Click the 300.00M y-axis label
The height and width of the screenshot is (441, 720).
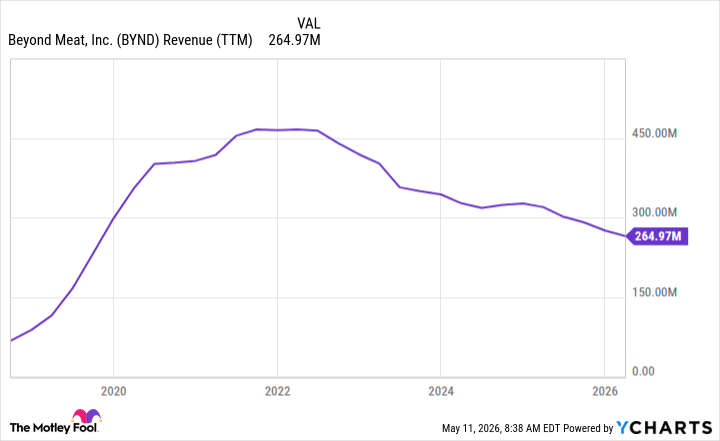coord(654,213)
